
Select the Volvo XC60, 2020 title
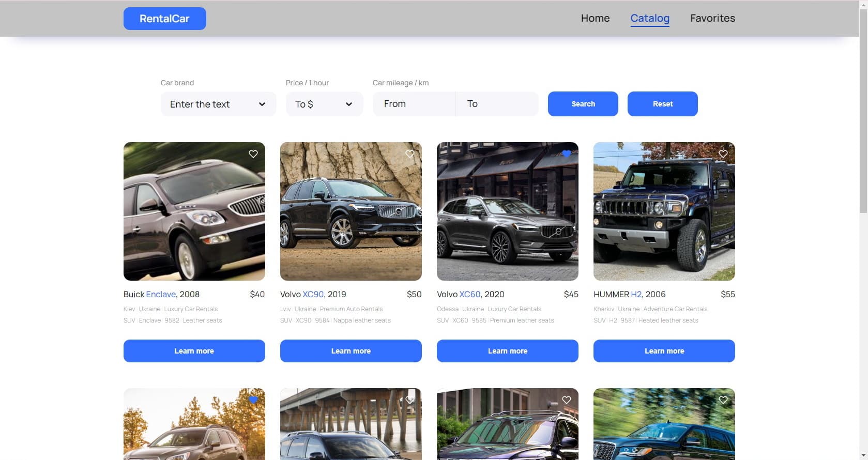tap(470, 294)
